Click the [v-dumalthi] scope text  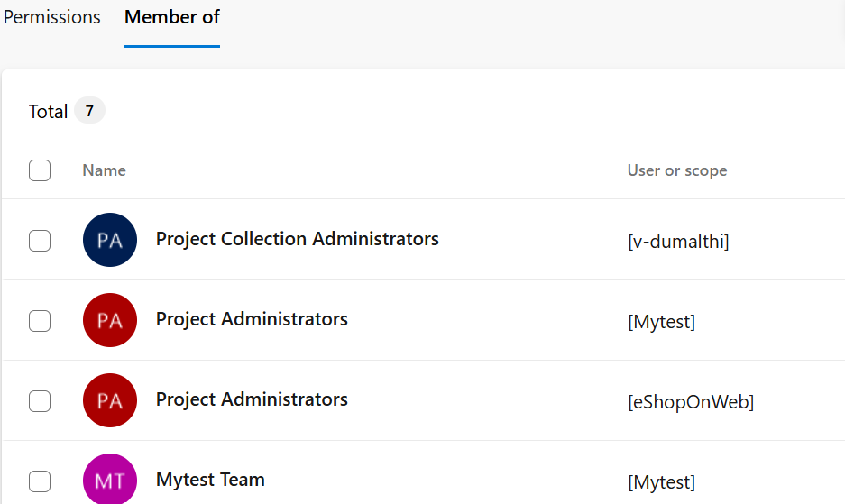(x=678, y=241)
